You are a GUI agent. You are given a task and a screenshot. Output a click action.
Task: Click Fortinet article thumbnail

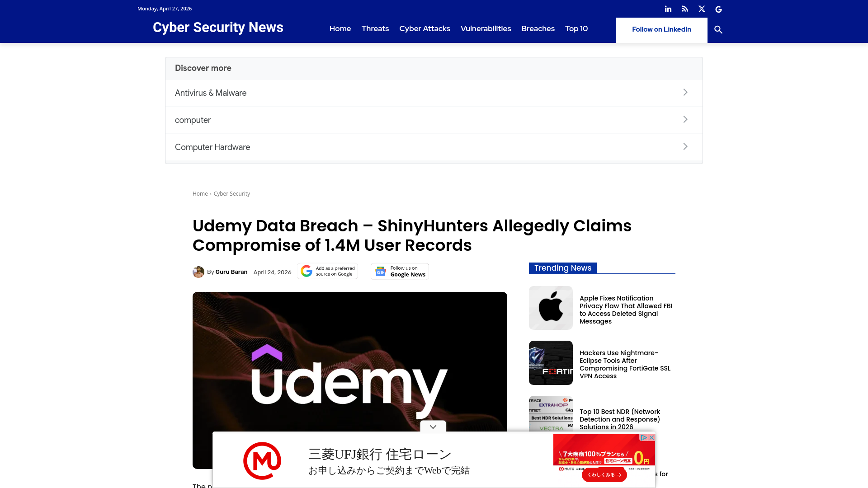pos(551,363)
